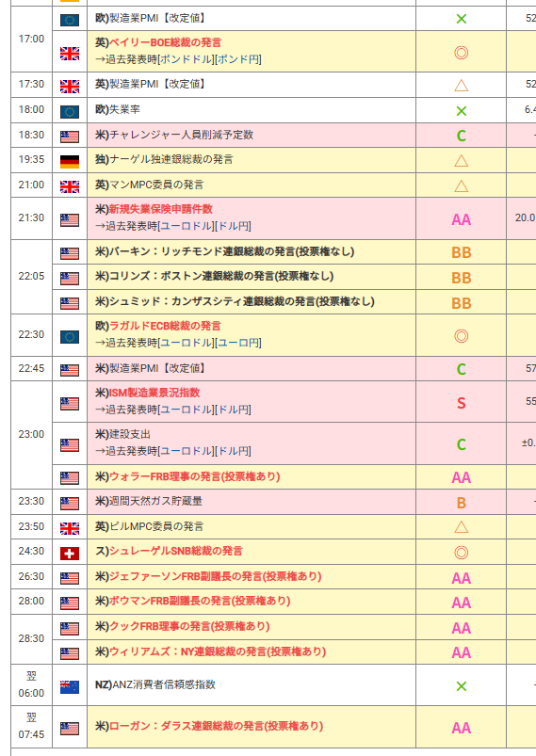Open ドル円 link under ISM製造業景況指数
Screen dimensions: 536x756
[x=234, y=410]
